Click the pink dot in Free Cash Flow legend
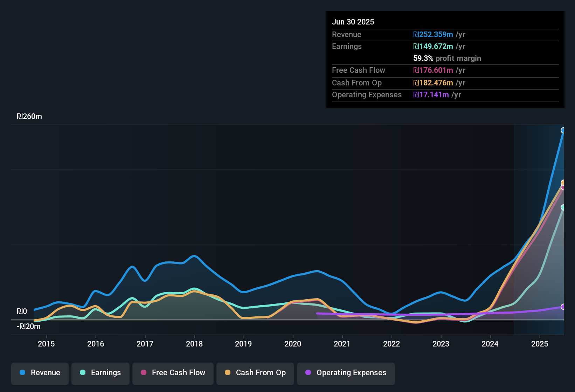Image resolution: width=575 pixels, height=392 pixels. coord(144,372)
